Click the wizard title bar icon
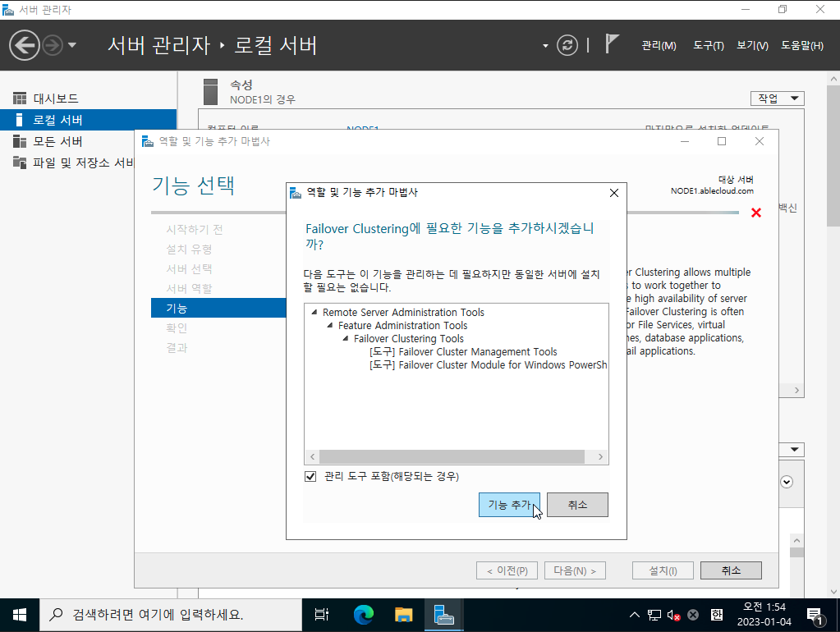The width and height of the screenshot is (840, 632). tap(147, 141)
